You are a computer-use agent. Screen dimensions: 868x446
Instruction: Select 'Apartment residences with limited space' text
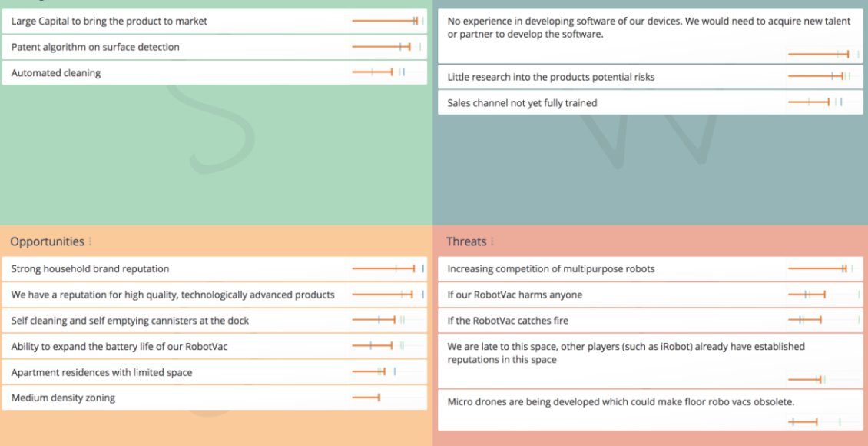pos(101,372)
